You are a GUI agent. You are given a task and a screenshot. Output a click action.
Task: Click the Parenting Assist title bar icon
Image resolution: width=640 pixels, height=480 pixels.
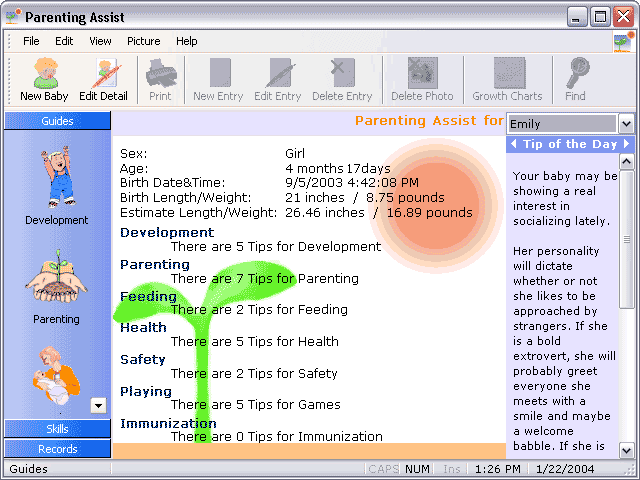pyautogui.click(x=13, y=16)
